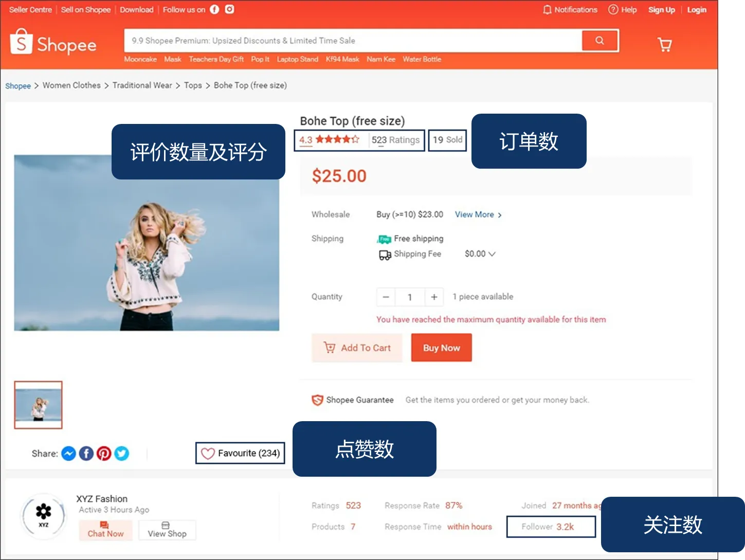Open the 523 Ratings link
Viewport: 745px width, 560px height.
395,140
